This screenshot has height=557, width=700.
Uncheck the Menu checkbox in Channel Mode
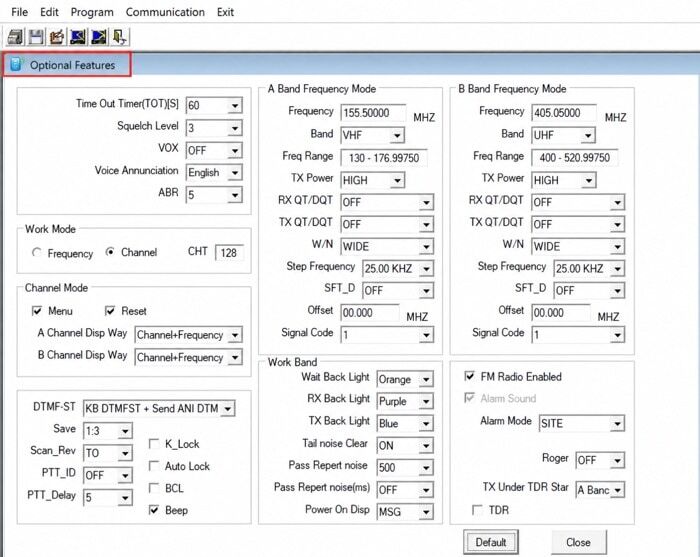(37, 311)
